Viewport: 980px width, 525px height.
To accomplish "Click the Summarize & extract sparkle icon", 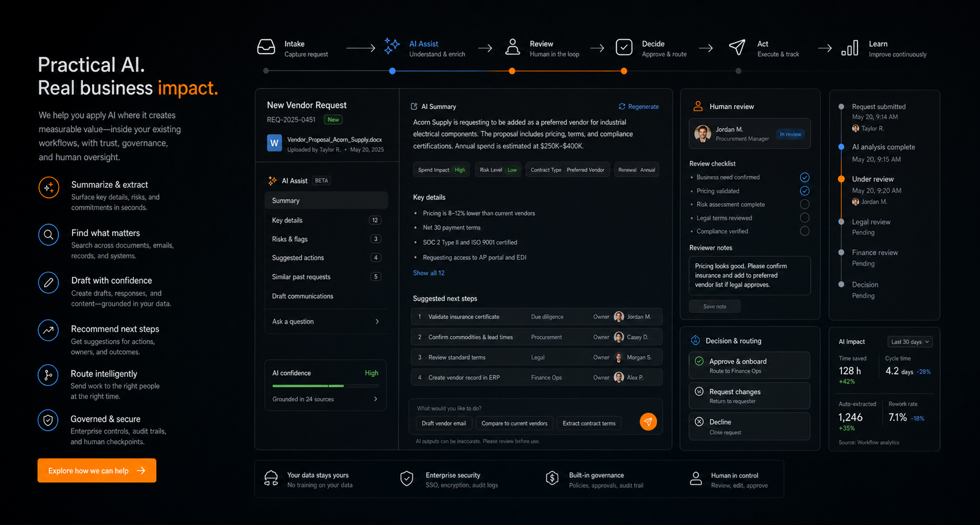I will click(49, 188).
